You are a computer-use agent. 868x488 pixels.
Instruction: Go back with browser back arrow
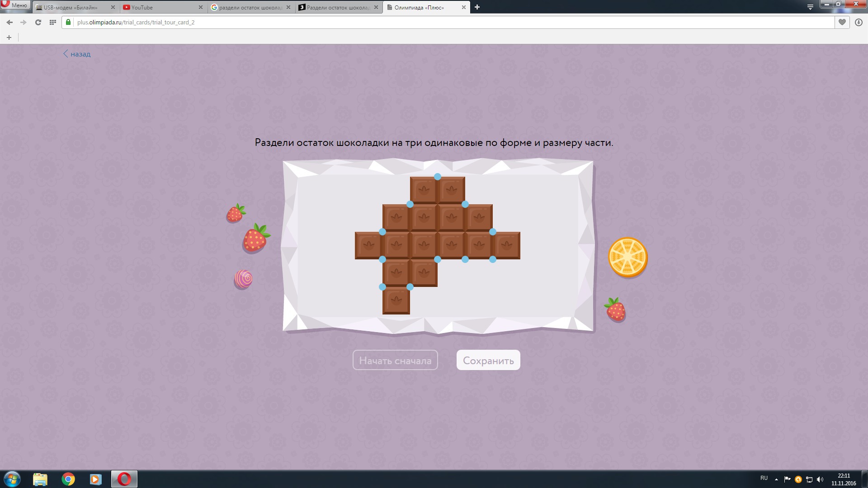(9, 22)
